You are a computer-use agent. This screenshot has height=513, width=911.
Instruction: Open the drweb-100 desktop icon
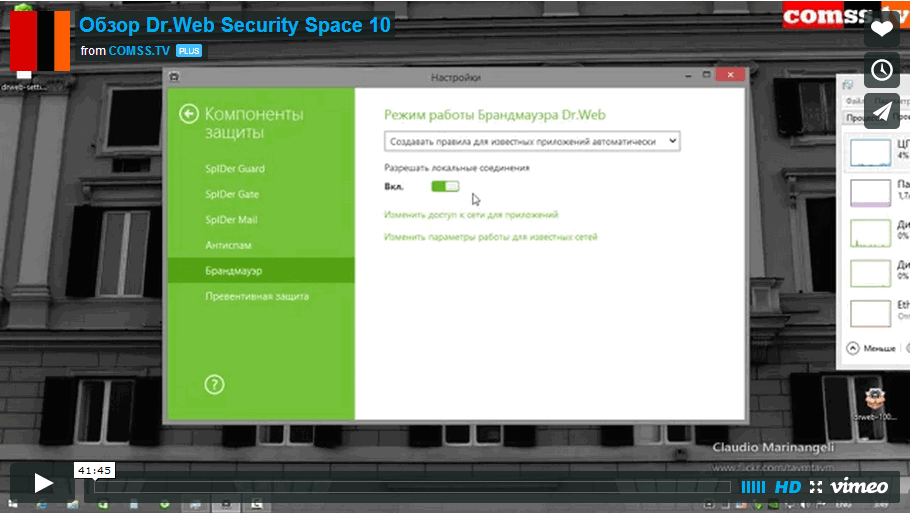tap(874, 404)
